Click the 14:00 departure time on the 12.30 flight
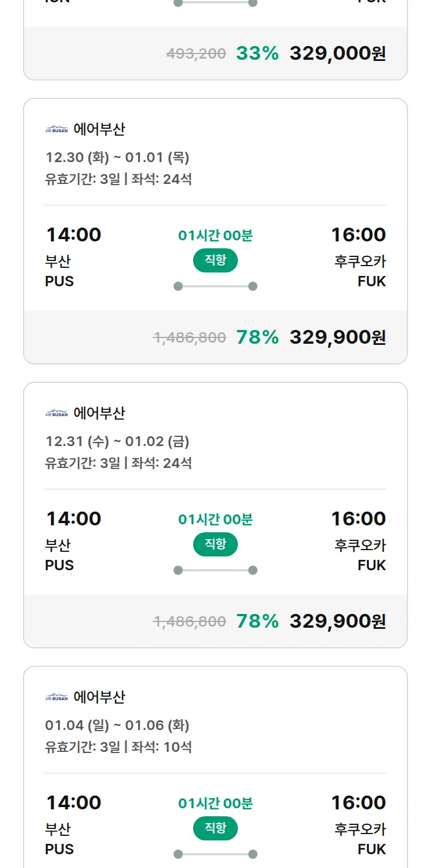 pyautogui.click(x=74, y=235)
